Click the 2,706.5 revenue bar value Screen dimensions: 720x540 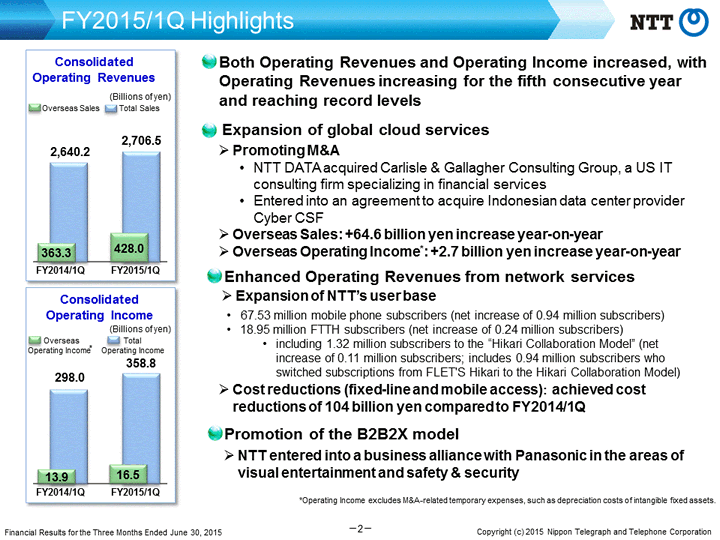[x=141, y=141]
